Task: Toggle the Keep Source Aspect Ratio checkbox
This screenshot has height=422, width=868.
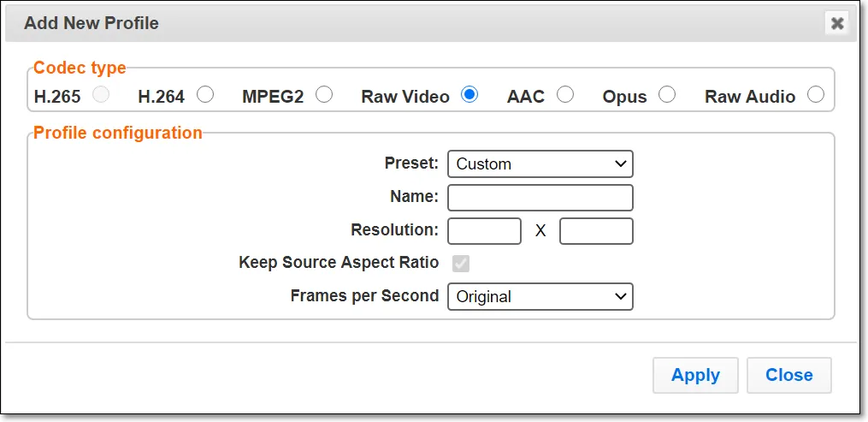Action: [x=461, y=264]
